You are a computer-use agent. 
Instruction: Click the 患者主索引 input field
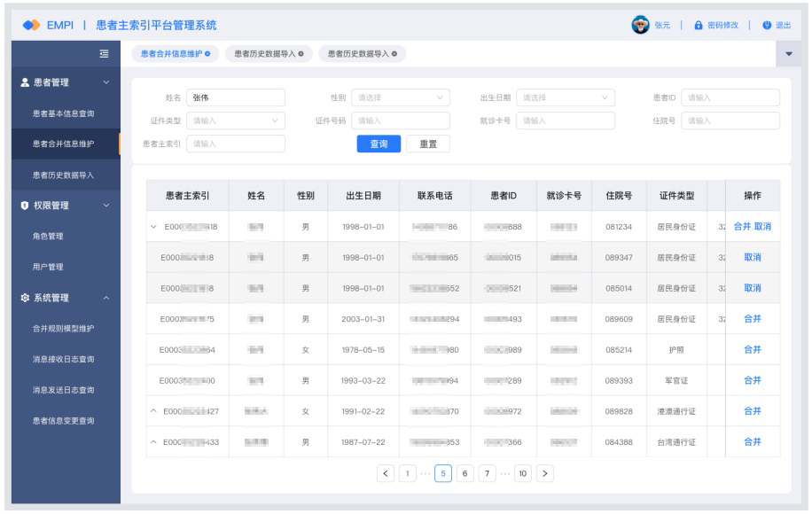236,144
